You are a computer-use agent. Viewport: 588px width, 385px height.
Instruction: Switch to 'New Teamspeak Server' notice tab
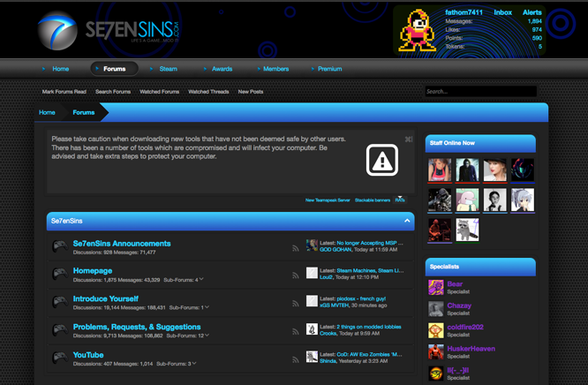tap(328, 200)
